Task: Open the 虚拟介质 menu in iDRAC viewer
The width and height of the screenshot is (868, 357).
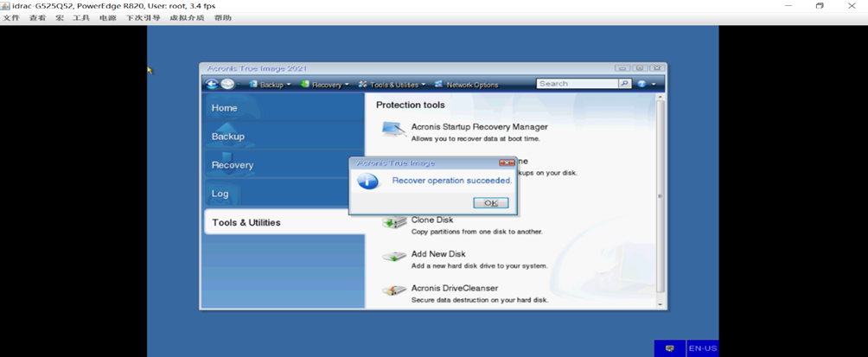Action: [x=187, y=17]
